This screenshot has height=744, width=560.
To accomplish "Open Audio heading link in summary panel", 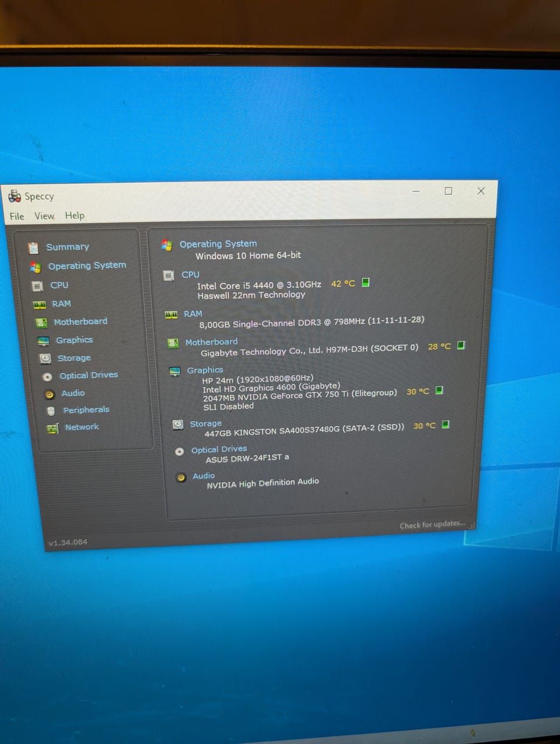I will point(204,476).
